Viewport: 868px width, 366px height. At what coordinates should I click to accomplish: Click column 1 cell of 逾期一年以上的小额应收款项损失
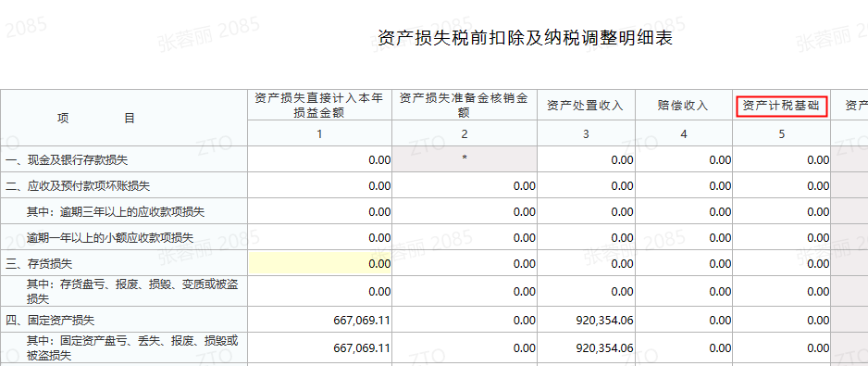coord(319,237)
